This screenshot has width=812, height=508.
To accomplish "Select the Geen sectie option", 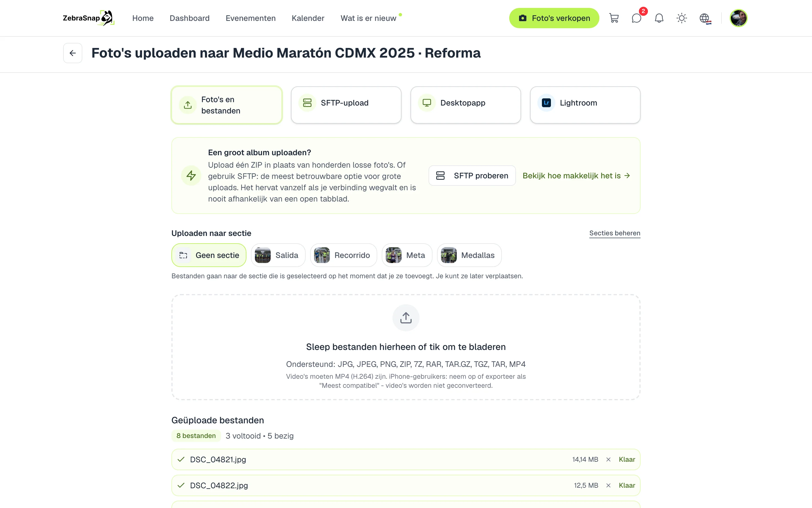I will (x=209, y=255).
